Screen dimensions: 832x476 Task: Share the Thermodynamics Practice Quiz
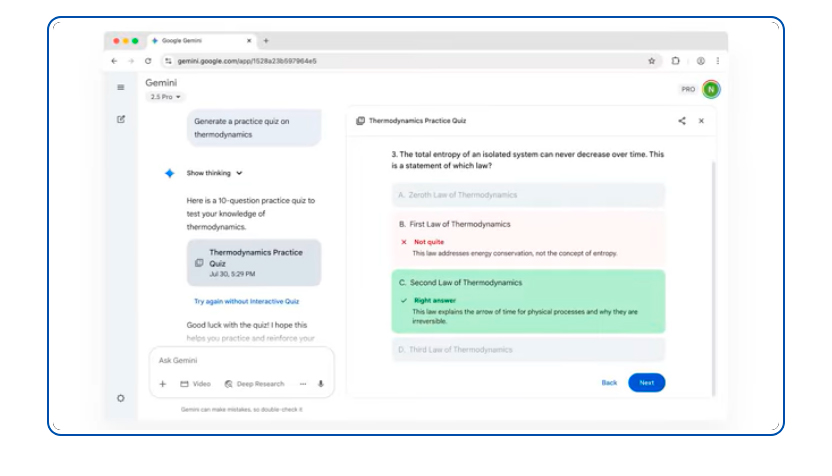click(x=682, y=121)
